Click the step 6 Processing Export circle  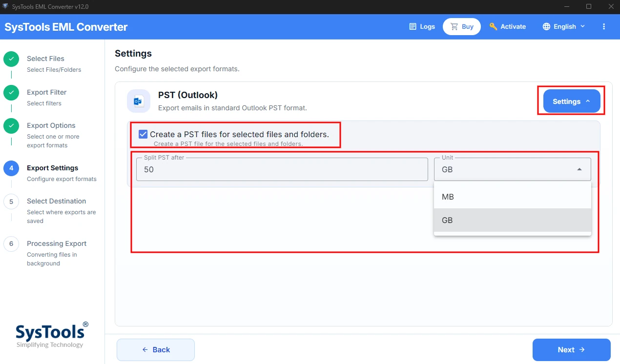tap(11, 244)
